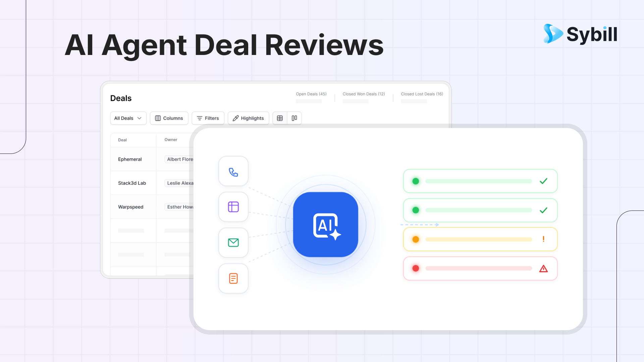Switch to the board column view
This screenshot has height=362, width=644.
pyautogui.click(x=294, y=118)
